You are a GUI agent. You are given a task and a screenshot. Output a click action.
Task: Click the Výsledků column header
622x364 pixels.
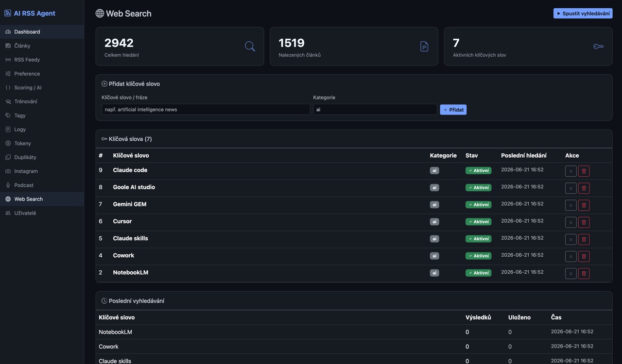tap(478, 317)
